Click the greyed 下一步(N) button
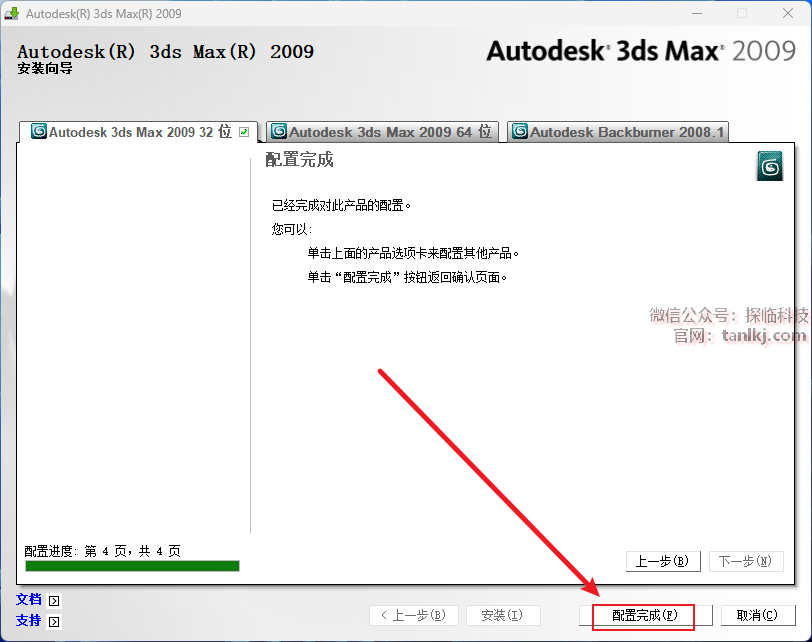This screenshot has height=642, width=812. tap(746, 562)
